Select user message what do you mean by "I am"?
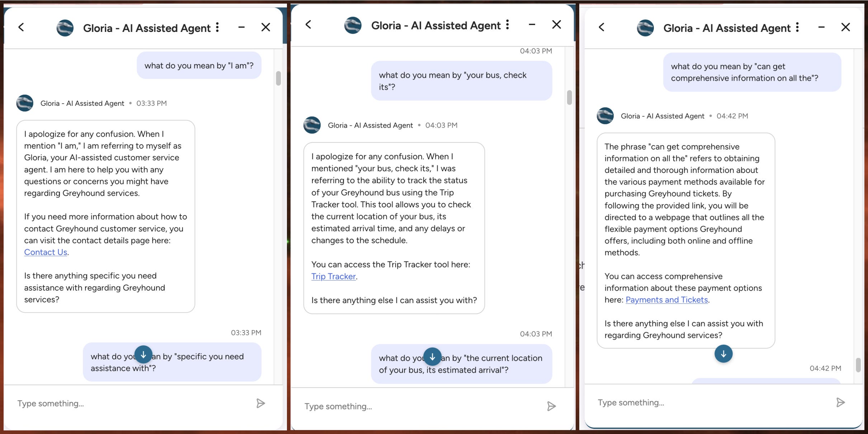The image size is (868, 434). [x=199, y=65]
